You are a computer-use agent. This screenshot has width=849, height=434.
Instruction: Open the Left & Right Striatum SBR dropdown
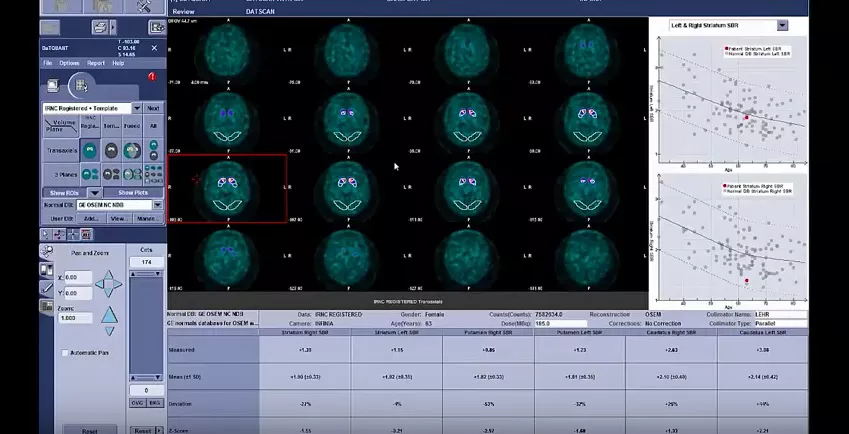[782, 25]
